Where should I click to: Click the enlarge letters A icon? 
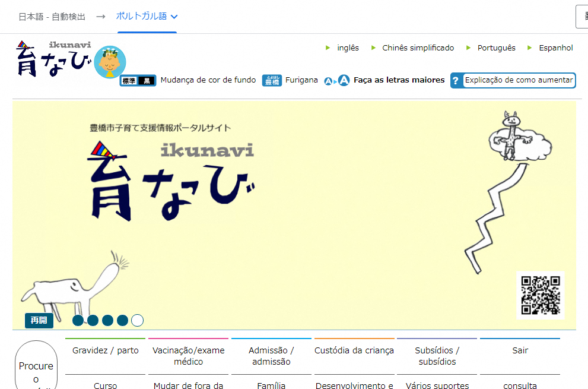(x=344, y=81)
